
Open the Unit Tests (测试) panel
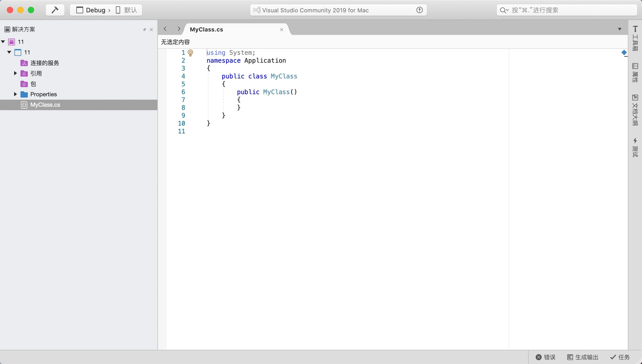[635, 147]
